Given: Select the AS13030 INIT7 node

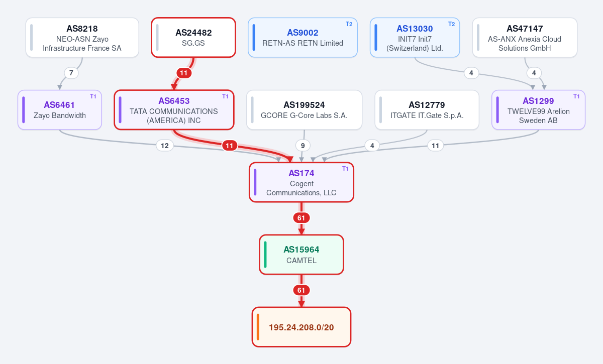Looking at the screenshot, I should 415,38.
